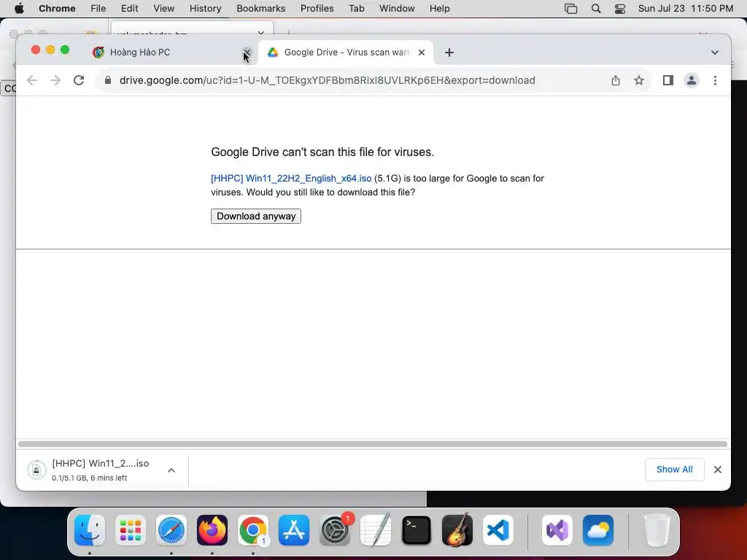
Task: Open the Window menu
Action: [397, 9]
